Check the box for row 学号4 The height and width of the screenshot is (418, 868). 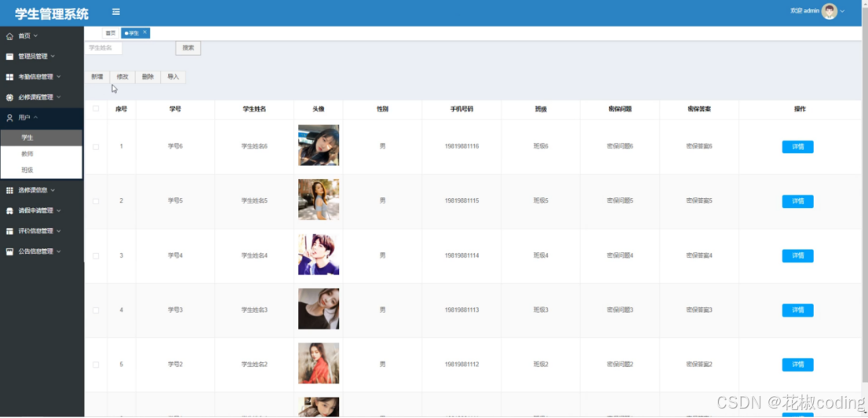tap(96, 255)
